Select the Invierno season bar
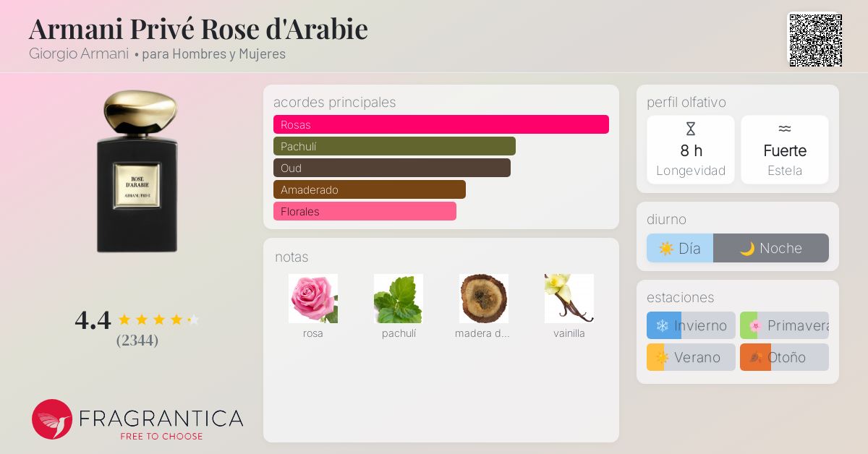Viewport: 868px width, 454px height. (x=691, y=325)
